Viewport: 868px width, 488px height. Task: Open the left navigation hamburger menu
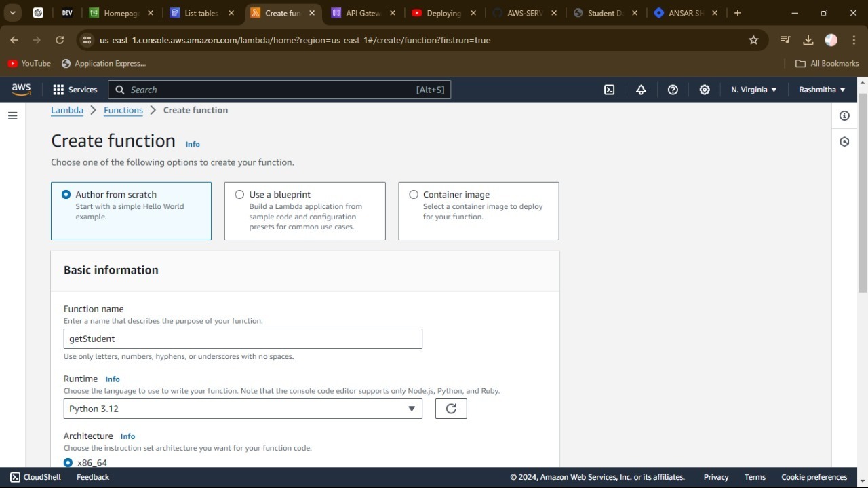(12, 115)
